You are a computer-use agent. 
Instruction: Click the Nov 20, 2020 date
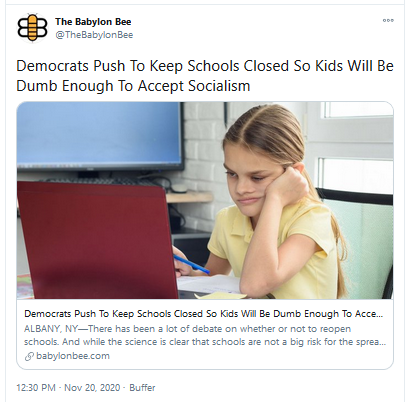(92, 388)
